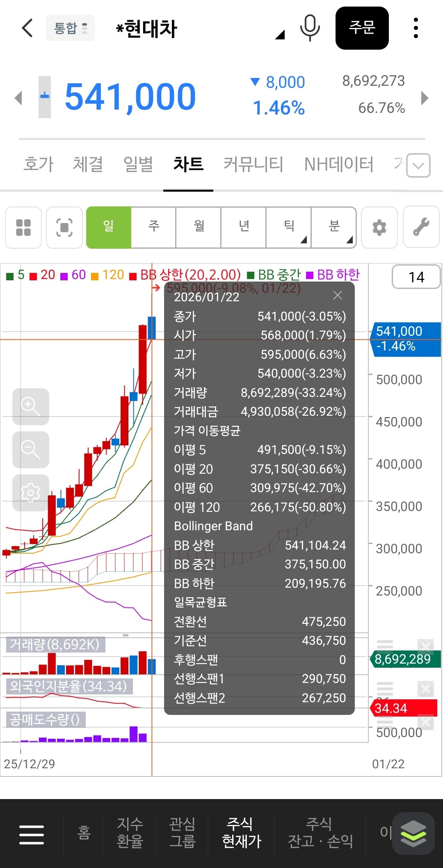The width and height of the screenshot is (443, 868).
Task: Open 틱 tick interval dropdown
Action: click(x=289, y=227)
